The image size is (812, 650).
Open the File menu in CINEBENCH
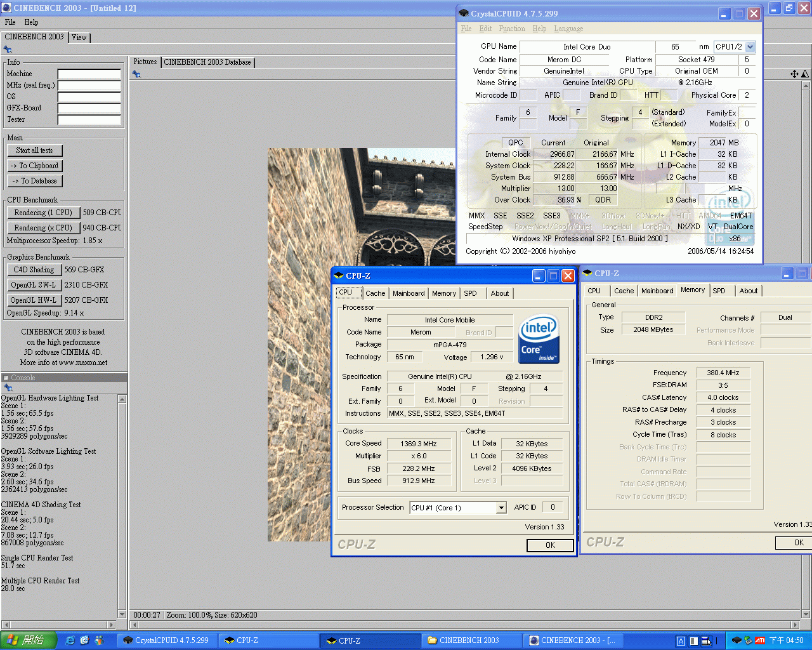pos(10,22)
